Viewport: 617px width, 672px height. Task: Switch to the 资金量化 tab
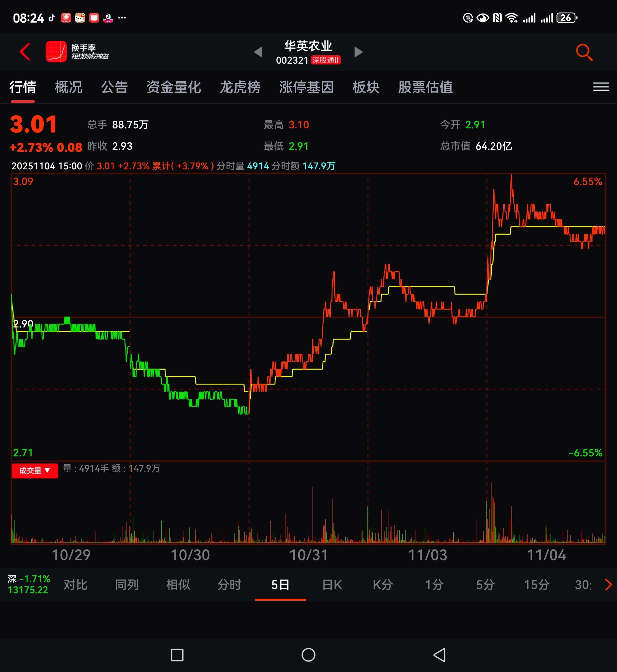[174, 87]
